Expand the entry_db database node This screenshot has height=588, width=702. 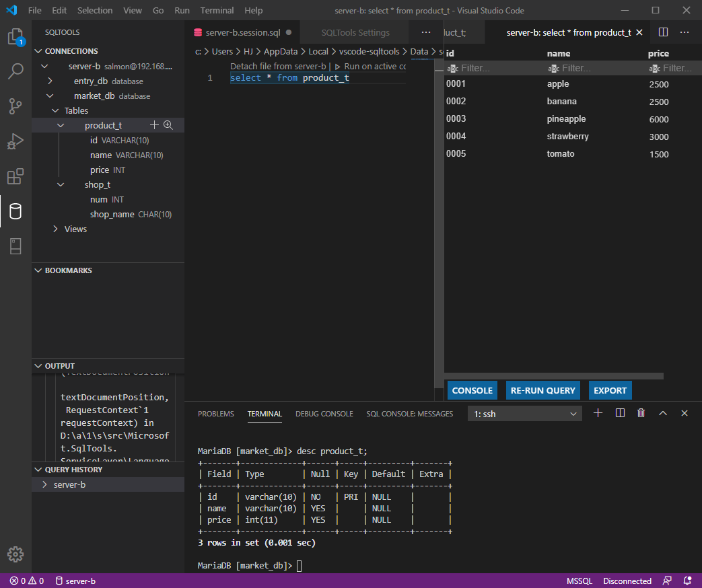(50, 81)
